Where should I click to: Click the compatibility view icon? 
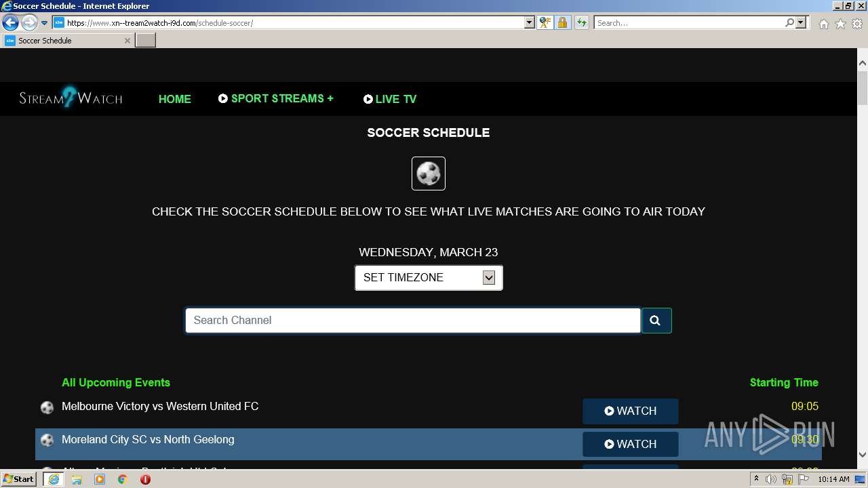545,22
